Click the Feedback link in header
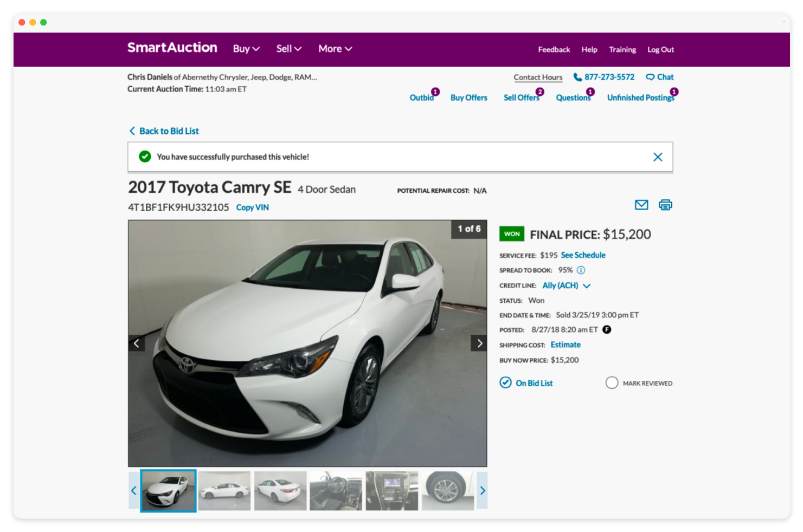 (554, 49)
